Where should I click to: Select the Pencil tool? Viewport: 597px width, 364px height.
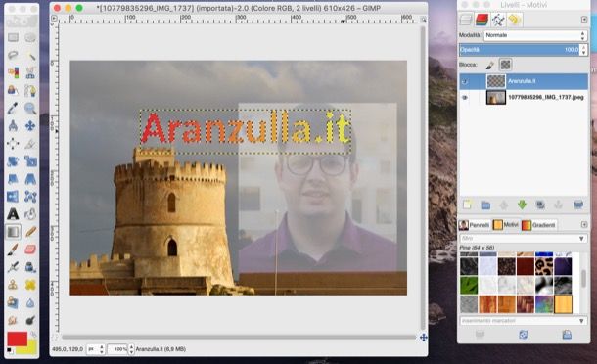30,232
